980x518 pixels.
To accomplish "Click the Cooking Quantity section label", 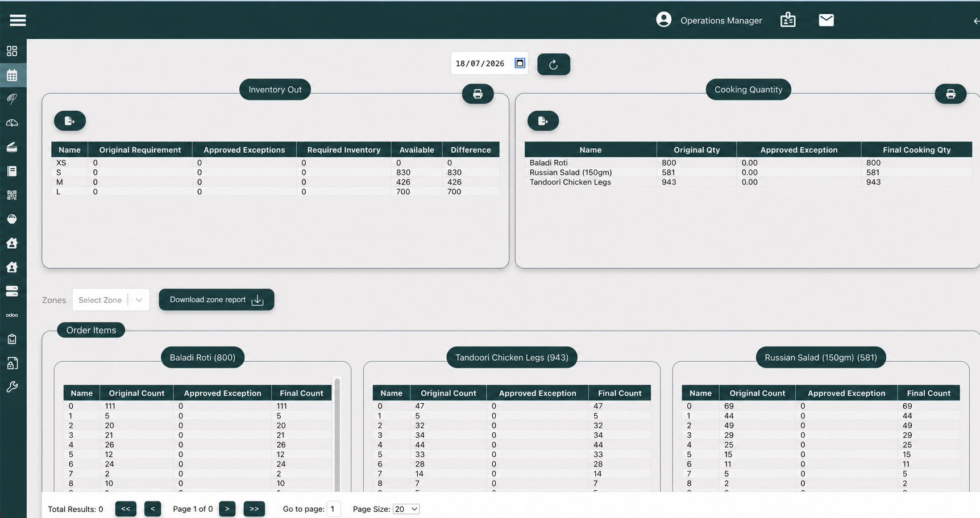I will [x=748, y=89].
